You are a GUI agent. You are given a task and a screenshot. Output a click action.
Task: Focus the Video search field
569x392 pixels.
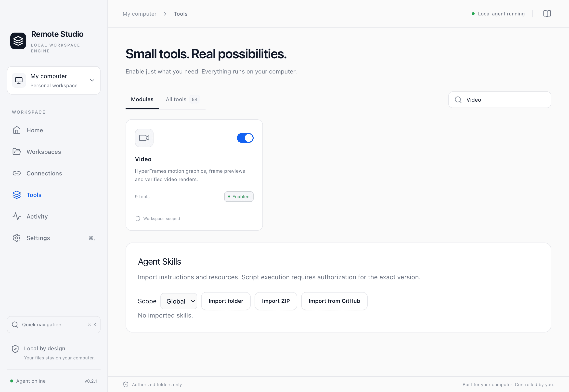click(499, 100)
